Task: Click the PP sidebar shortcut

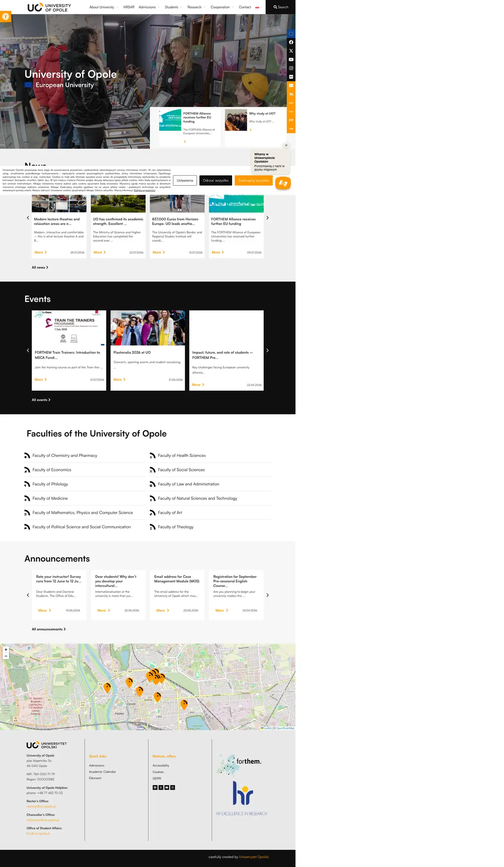Action: pyautogui.click(x=291, y=120)
